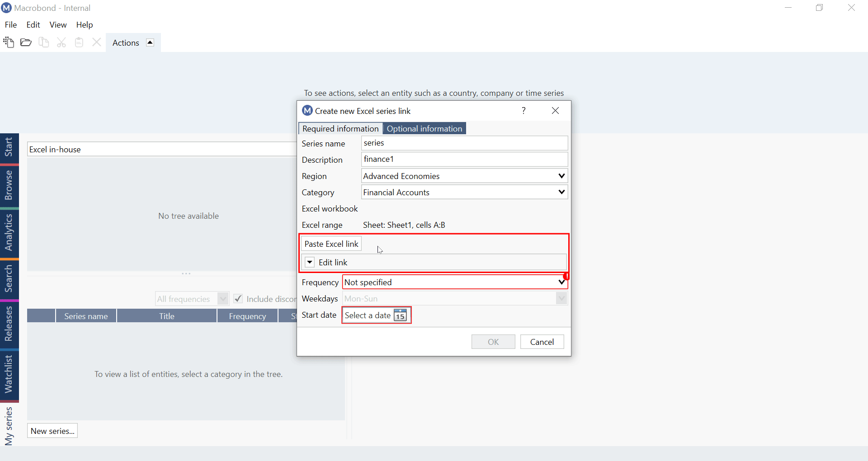Click the Paste Excel link button
This screenshot has width=868, height=461.
click(x=331, y=244)
